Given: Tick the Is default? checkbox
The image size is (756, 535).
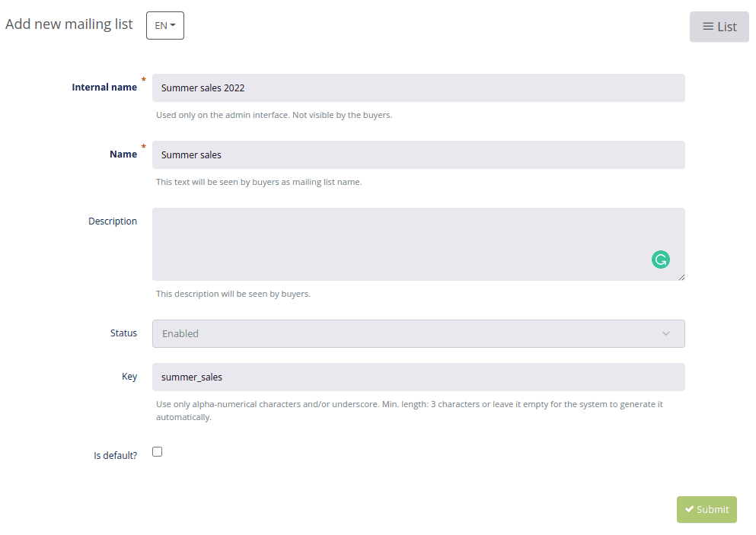Looking at the screenshot, I should coord(157,451).
